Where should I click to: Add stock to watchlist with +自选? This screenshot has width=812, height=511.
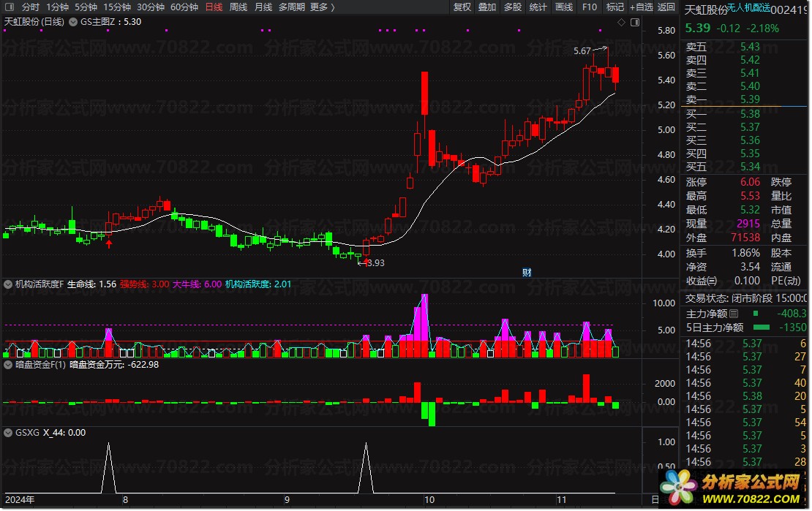click(641, 7)
